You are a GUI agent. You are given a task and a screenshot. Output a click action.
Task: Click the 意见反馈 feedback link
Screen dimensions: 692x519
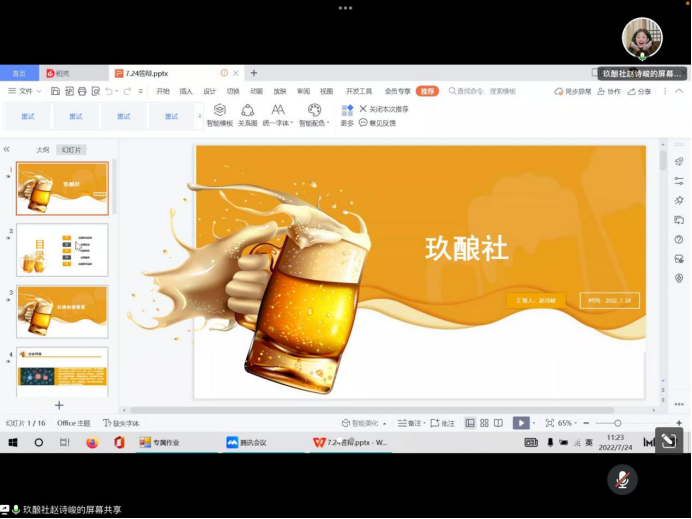pyautogui.click(x=378, y=123)
